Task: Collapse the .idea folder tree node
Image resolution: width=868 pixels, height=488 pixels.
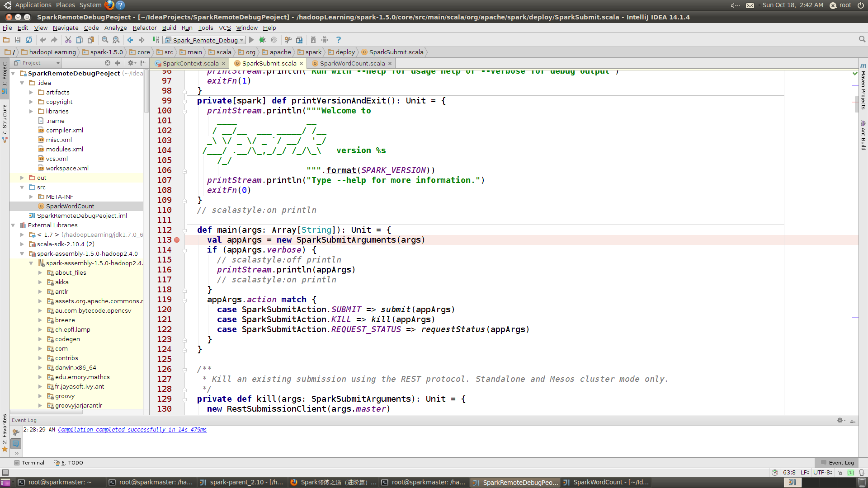Action: pos(22,83)
